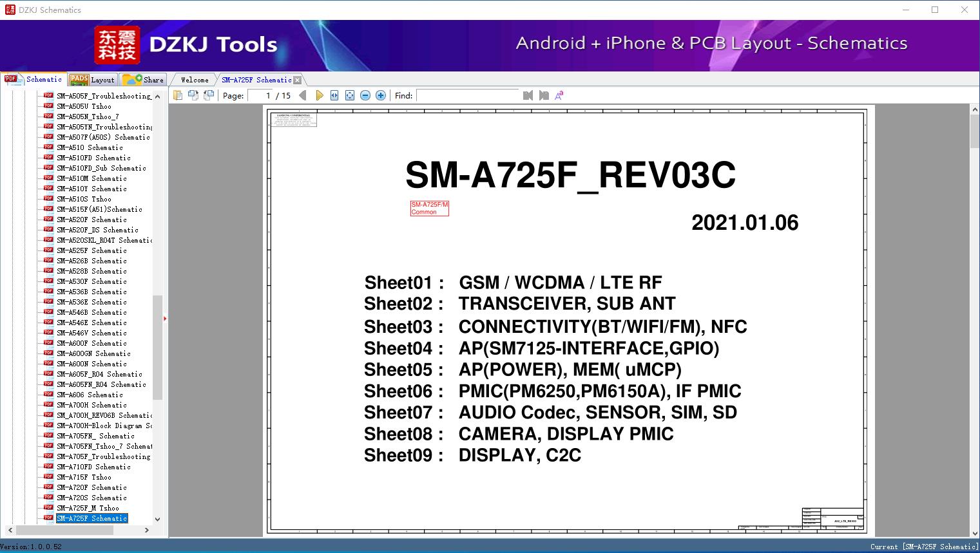Screen dimensions: 980x553
Task: Click the tree panel vertical scrollbar thumb
Action: [x=157, y=348]
